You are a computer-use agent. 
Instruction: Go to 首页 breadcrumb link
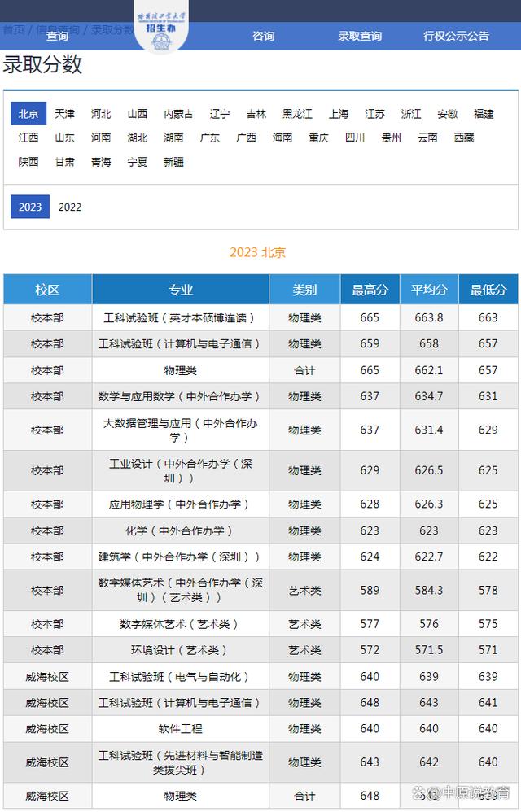point(14,29)
